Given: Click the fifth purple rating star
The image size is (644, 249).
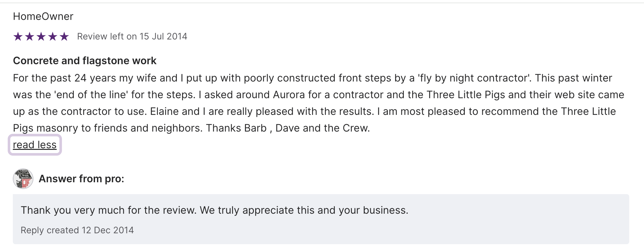Looking at the screenshot, I should coord(64,37).
